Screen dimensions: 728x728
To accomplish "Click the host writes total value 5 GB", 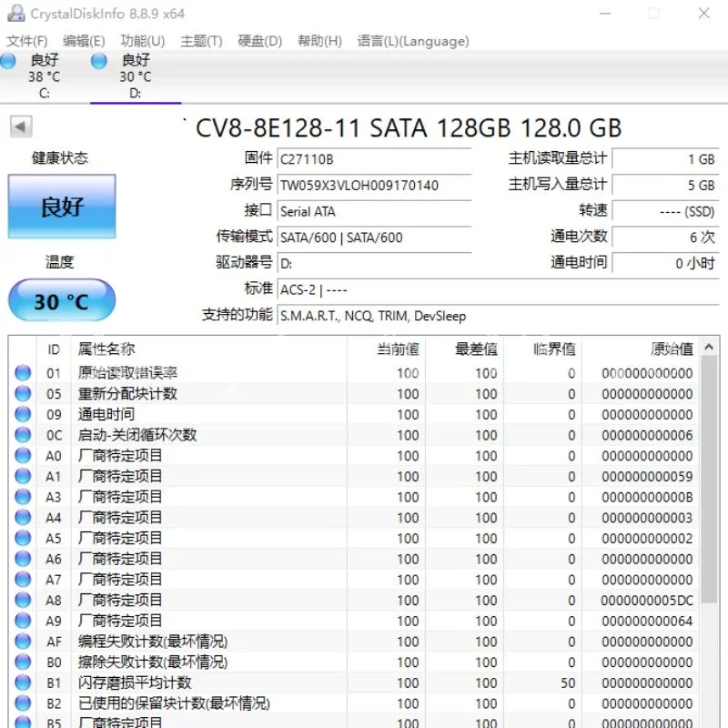I will pos(666,186).
